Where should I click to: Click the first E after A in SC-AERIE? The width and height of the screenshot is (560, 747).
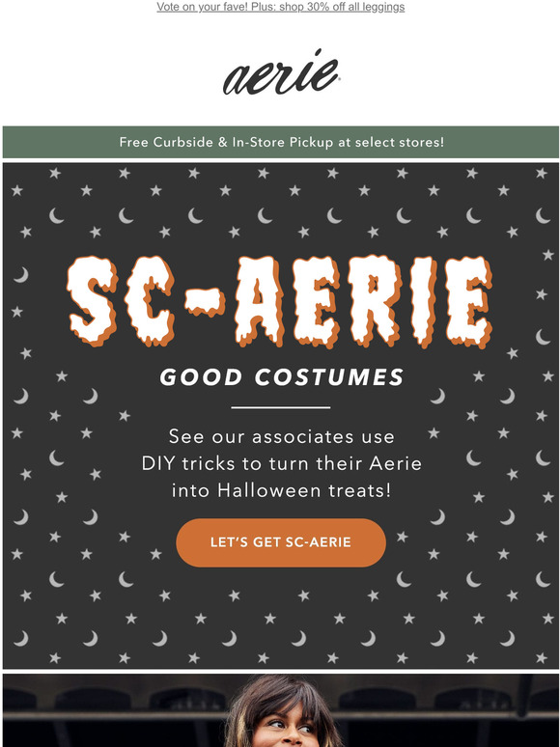pos(317,301)
